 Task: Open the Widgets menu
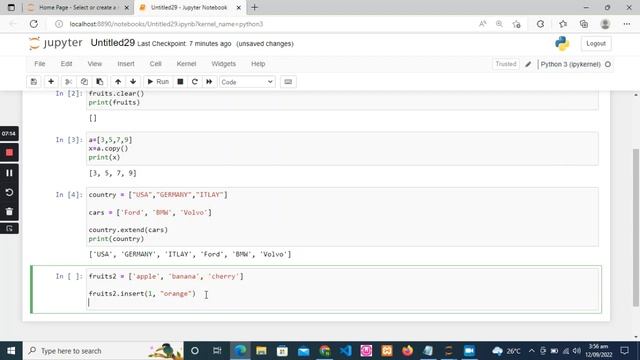224,64
